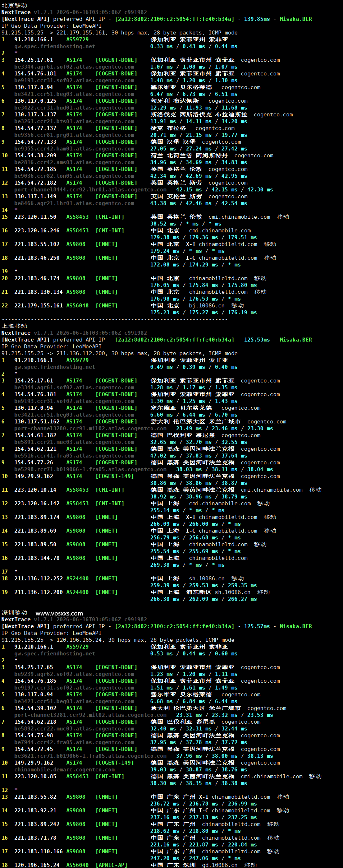Select location text "浦东新区"
Viewport: 343px width, 868px height.
tap(199, 592)
